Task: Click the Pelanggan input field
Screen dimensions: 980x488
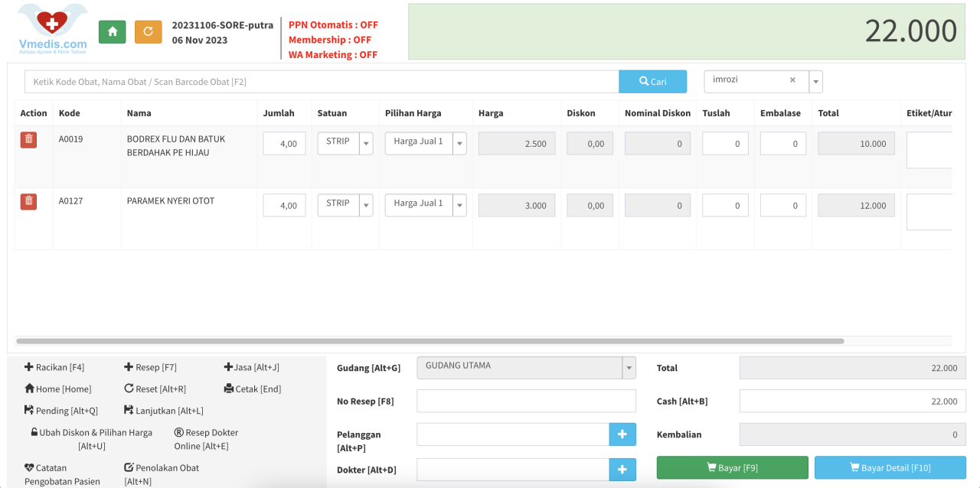Action: 513,434
